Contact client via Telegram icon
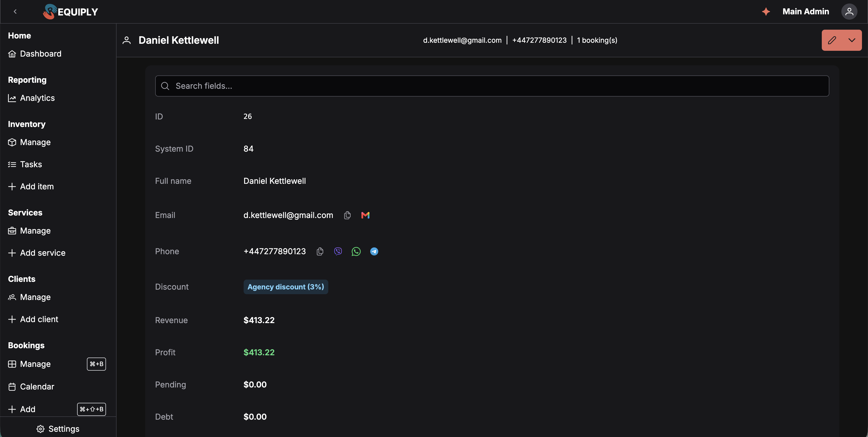Image resolution: width=868 pixels, height=437 pixels. pos(374,251)
